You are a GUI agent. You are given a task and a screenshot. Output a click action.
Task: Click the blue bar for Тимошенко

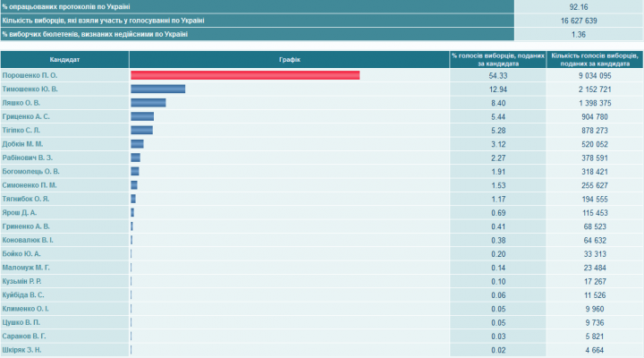[x=157, y=89]
